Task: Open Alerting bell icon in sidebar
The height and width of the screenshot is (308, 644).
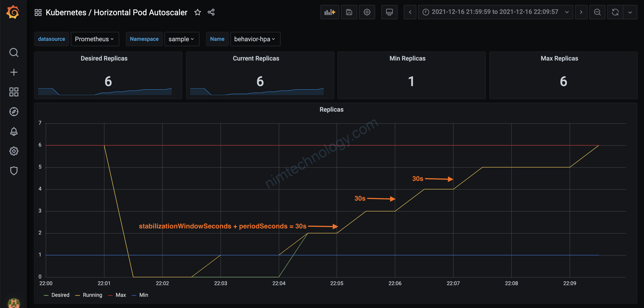Action: coord(14,131)
